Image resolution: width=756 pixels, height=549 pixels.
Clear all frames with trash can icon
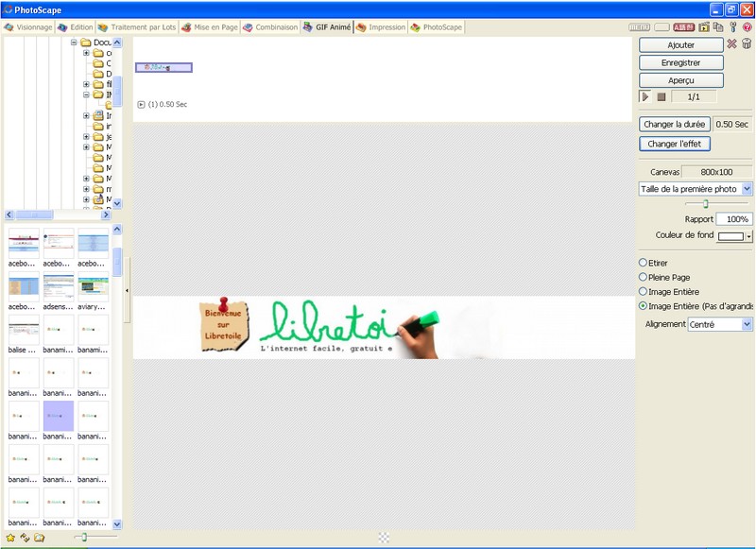(747, 43)
